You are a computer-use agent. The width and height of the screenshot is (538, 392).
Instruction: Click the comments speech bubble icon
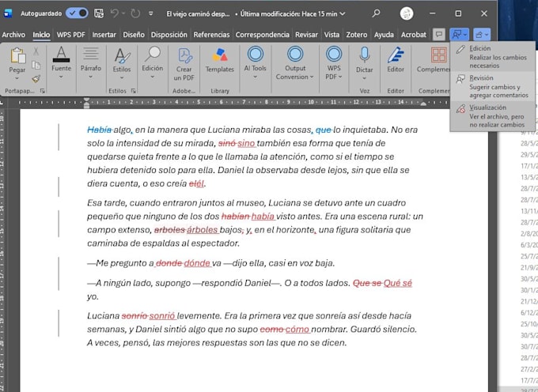pyautogui.click(x=439, y=34)
